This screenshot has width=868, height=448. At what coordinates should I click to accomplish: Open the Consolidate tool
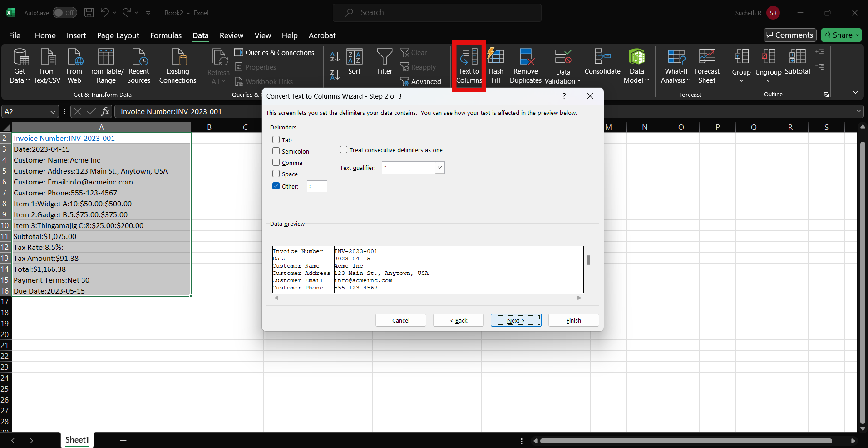[x=602, y=64]
